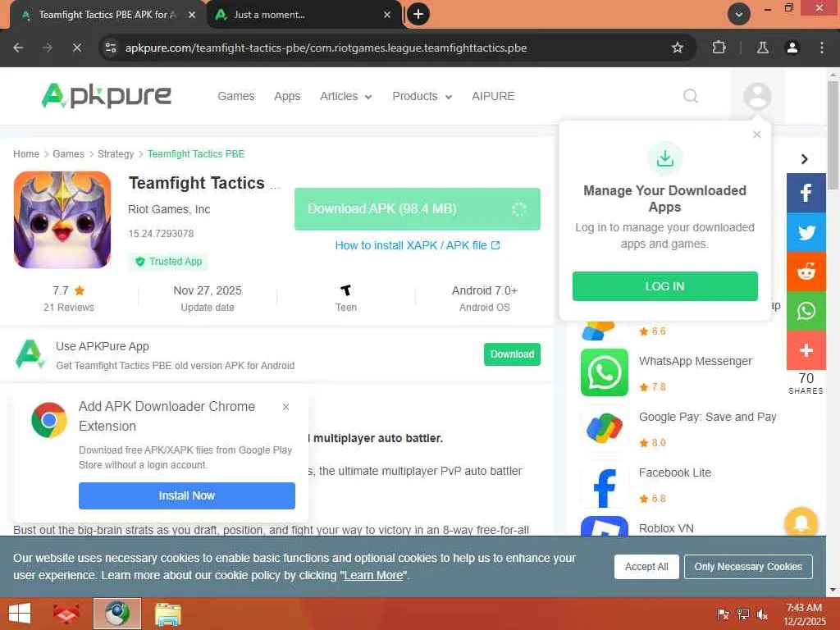Image resolution: width=840 pixels, height=630 pixels.
Task: Click the Teamfight Tactics penguin app icon
Action: pyautogui.click(x=62, y=220)
